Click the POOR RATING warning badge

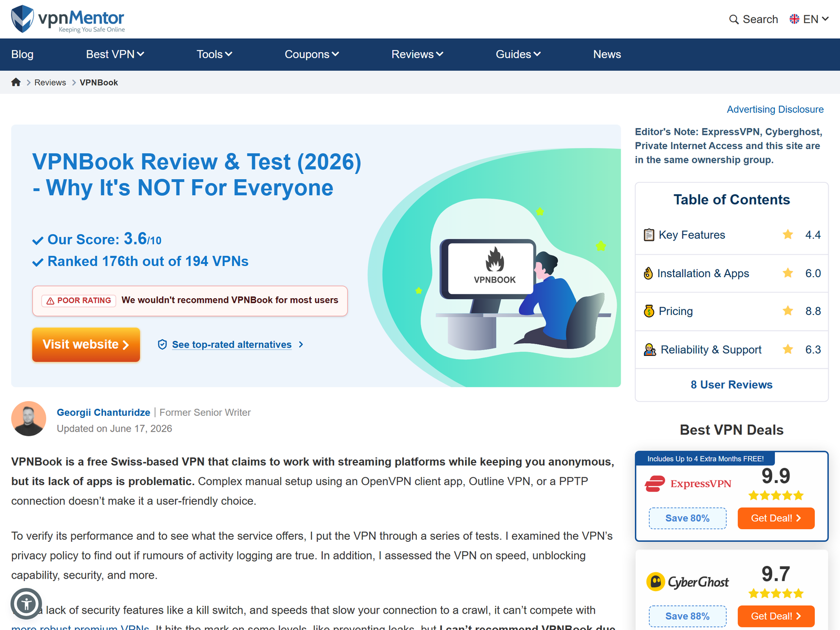point(79,300)
